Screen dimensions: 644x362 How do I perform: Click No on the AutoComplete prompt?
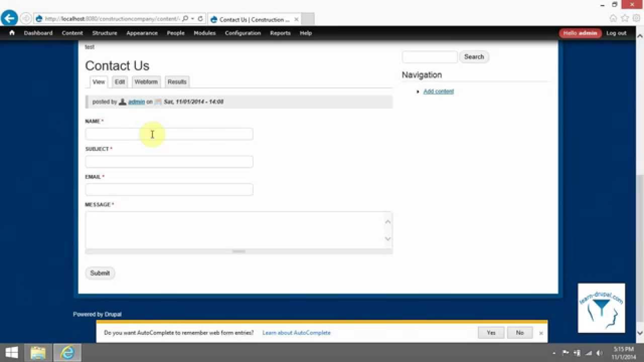point(520,333)
